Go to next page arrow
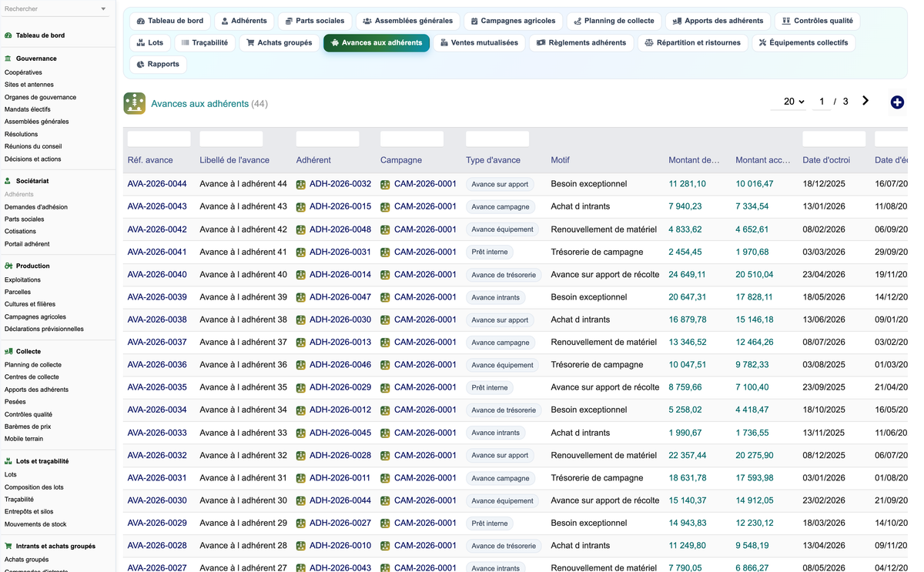 [865, 101]
